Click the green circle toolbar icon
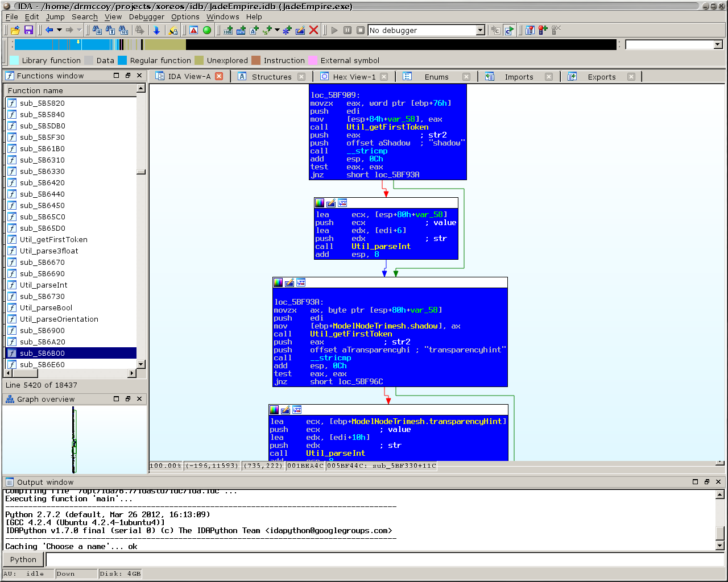This screenshot has height=582, width=728. [207, 30]
